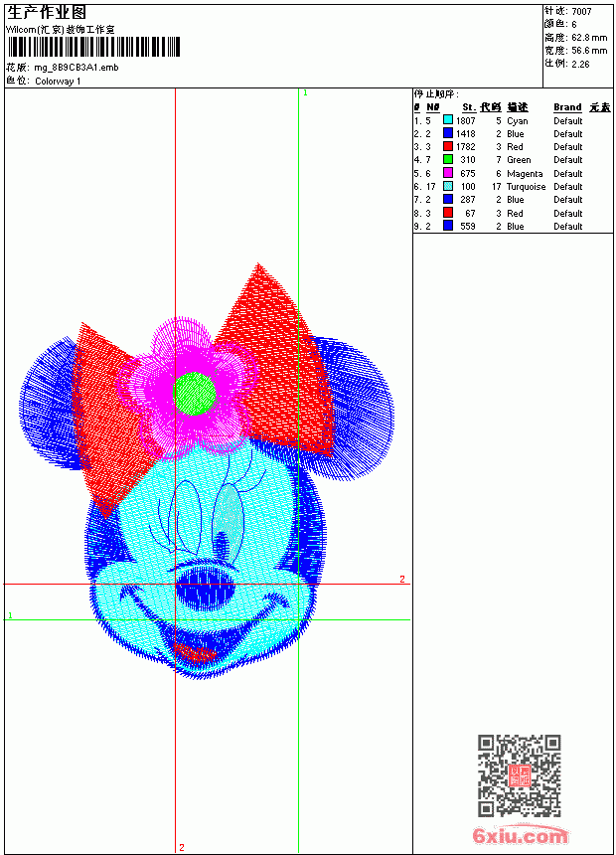The width and height of the screenshot is (616, 855).
Task: Open the 6xiu.com watermark link
Action: click(x=520, y=835)
